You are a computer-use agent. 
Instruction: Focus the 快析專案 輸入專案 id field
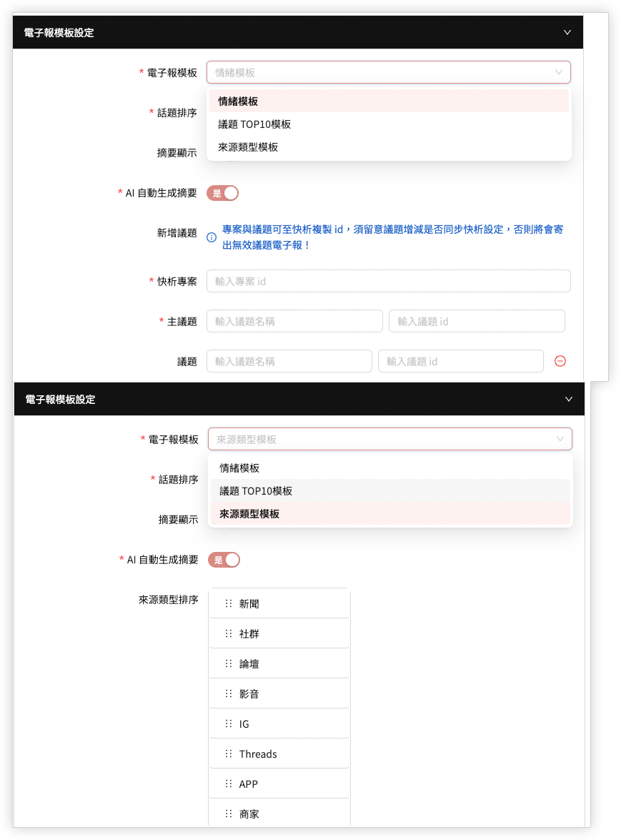(389, 281)
